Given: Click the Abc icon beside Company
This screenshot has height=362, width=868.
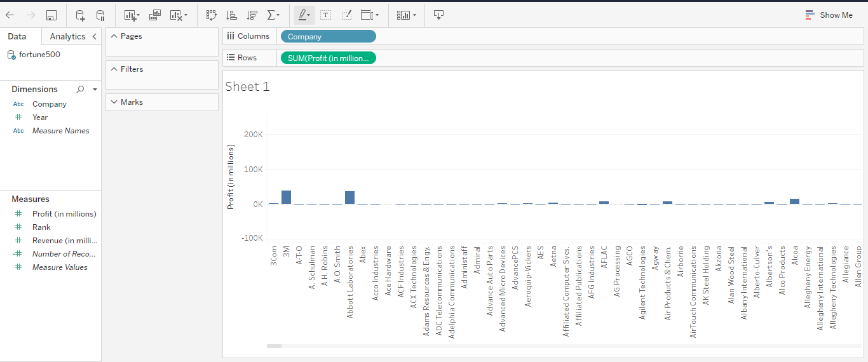Looking at the screenshot, I should coord(18,104).
